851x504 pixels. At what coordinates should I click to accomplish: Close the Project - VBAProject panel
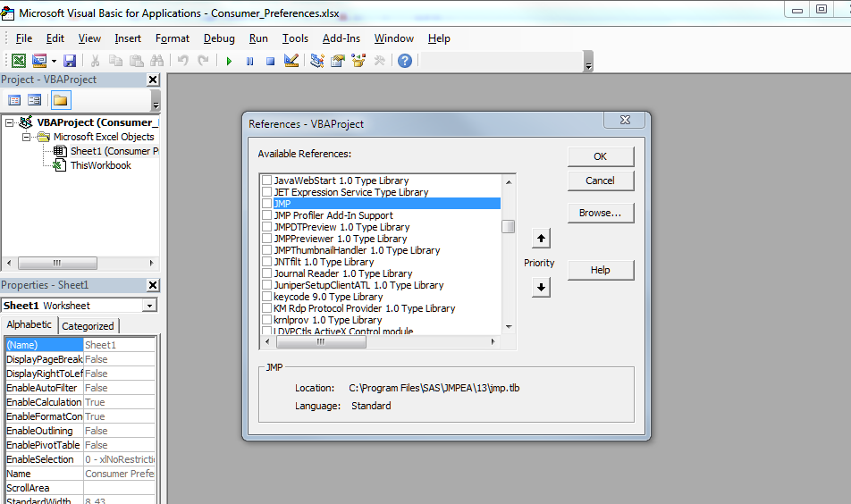pos(153,80)
